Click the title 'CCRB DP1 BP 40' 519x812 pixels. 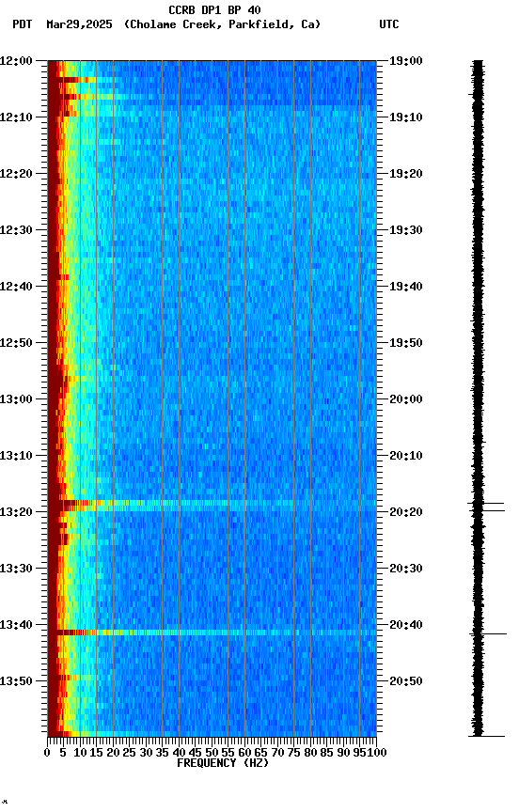pyautogui.click(x=214, y=9)
